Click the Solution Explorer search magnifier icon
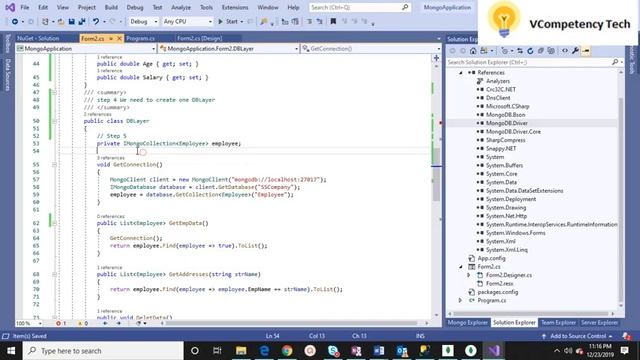Screen dimensions: 640x360 pyautogui.click(x=615, y=62)
